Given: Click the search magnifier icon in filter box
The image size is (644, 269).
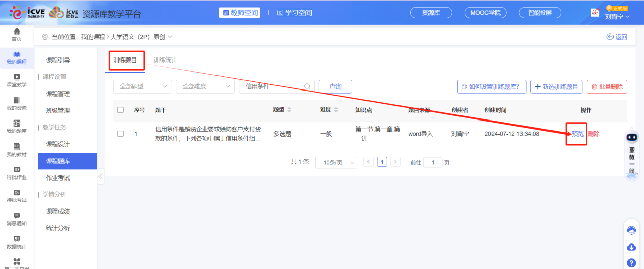Looking at the screenshot, I should coord(307,86).
